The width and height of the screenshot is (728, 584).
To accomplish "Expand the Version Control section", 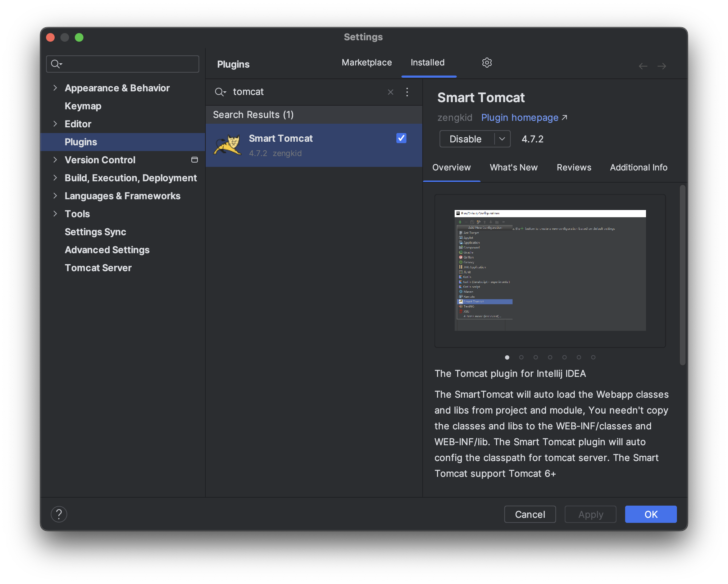I will [55, 160].
